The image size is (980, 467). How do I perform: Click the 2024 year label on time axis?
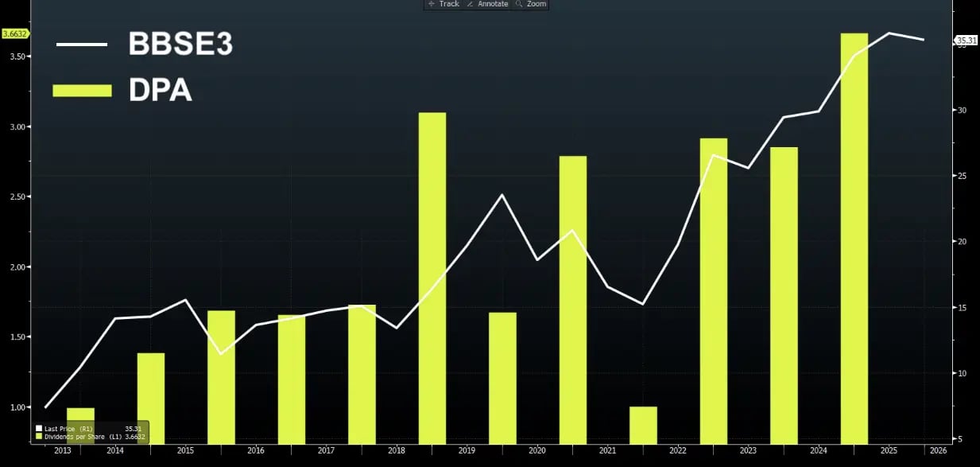point(819,451)
